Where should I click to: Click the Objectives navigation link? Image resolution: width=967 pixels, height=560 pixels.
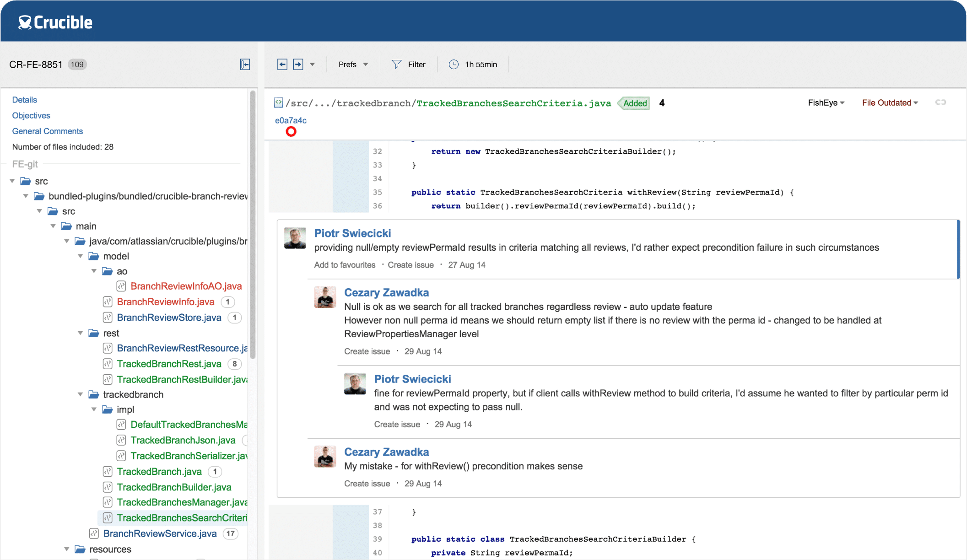tap(31, 115)
